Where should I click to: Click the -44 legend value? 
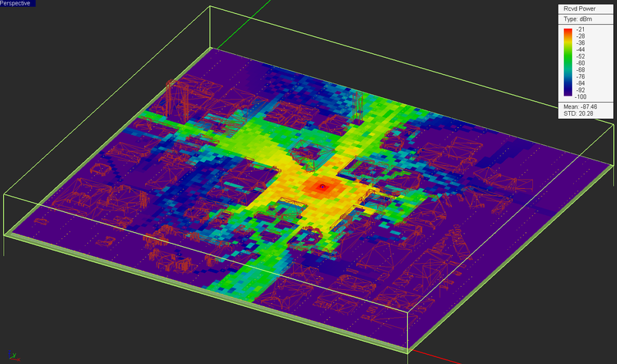click(x=581, y=49)
